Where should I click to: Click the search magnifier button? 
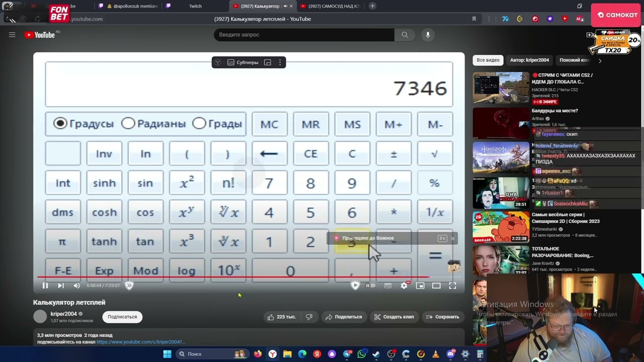pyautogui.click(x=405, y=35)
